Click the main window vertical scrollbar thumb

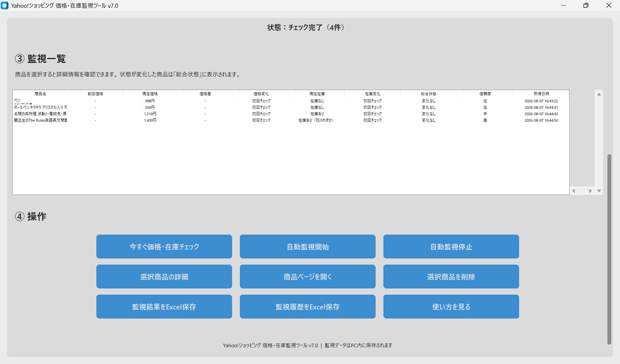click(x=609, y=249)
